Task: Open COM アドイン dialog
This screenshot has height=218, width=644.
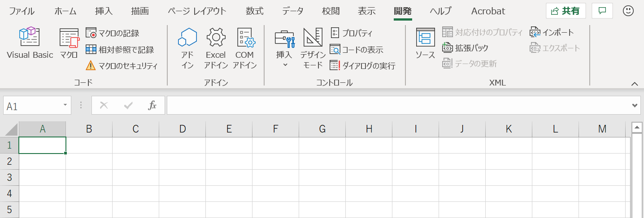Action: point(245,48)
